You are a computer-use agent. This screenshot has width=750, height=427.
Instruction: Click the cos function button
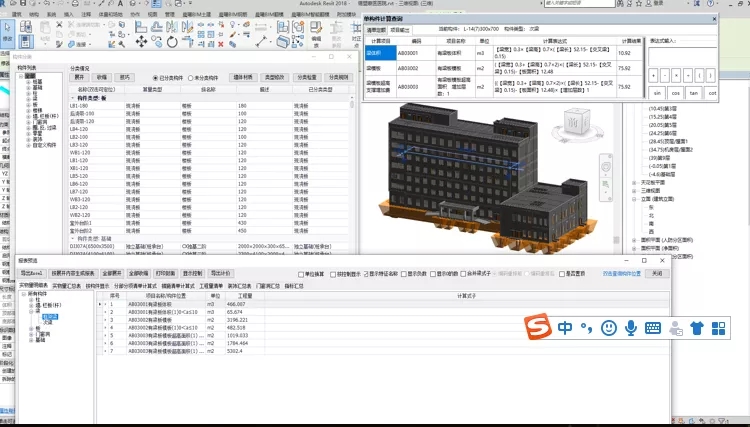click(675, 93)
